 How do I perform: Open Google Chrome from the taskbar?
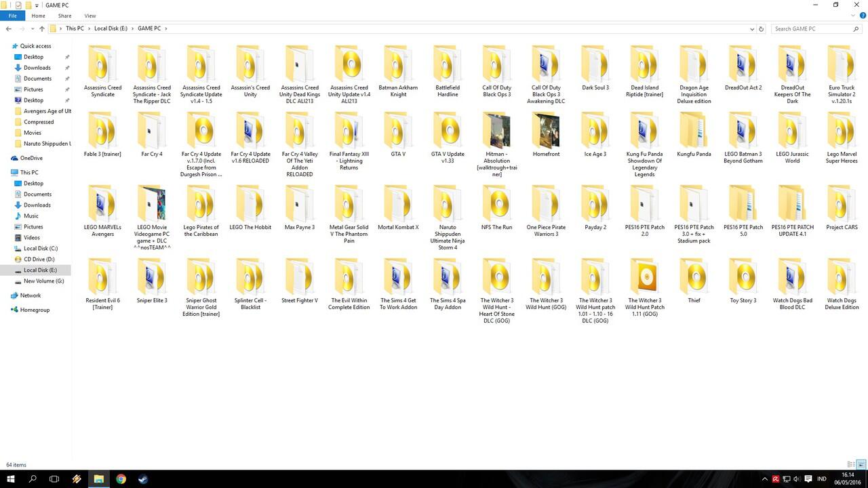[121, 479]
